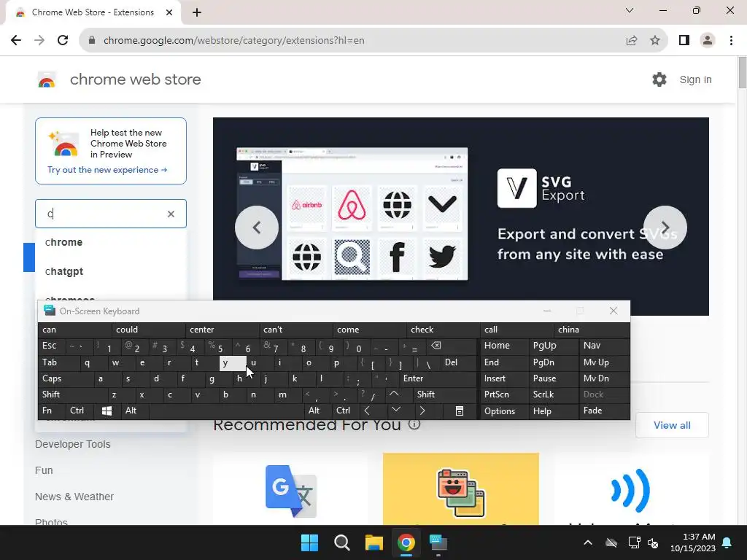Open the notifications bell in tray
The image size is (747, 560).
[727, 542]
